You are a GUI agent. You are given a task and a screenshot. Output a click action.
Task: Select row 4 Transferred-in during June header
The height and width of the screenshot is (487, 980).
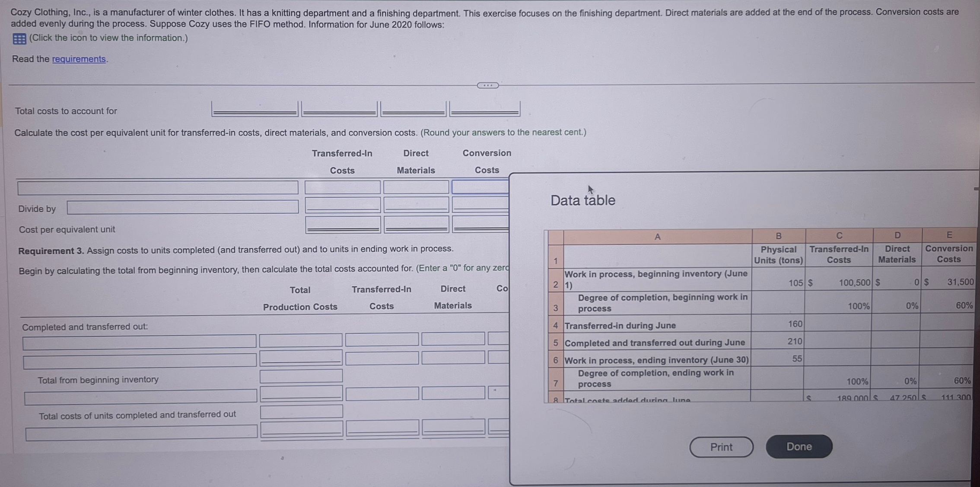555,326
